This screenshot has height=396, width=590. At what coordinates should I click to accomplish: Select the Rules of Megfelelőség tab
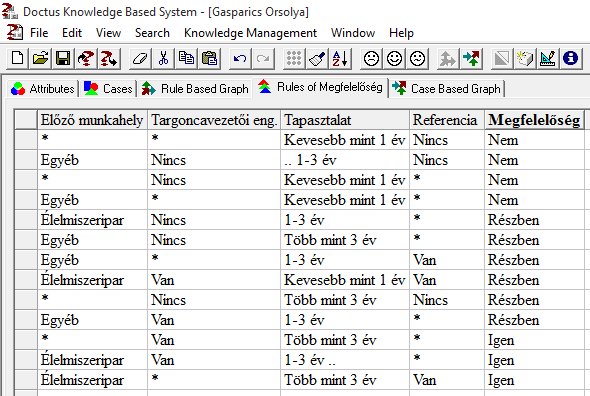(x=321, y=87)
